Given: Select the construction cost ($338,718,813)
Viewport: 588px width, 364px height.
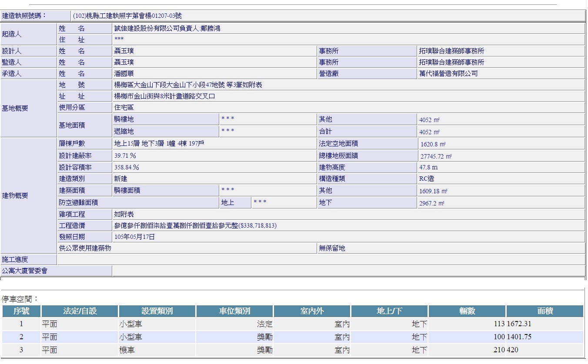Looking at the screenshot, I should tap(257, 226).
